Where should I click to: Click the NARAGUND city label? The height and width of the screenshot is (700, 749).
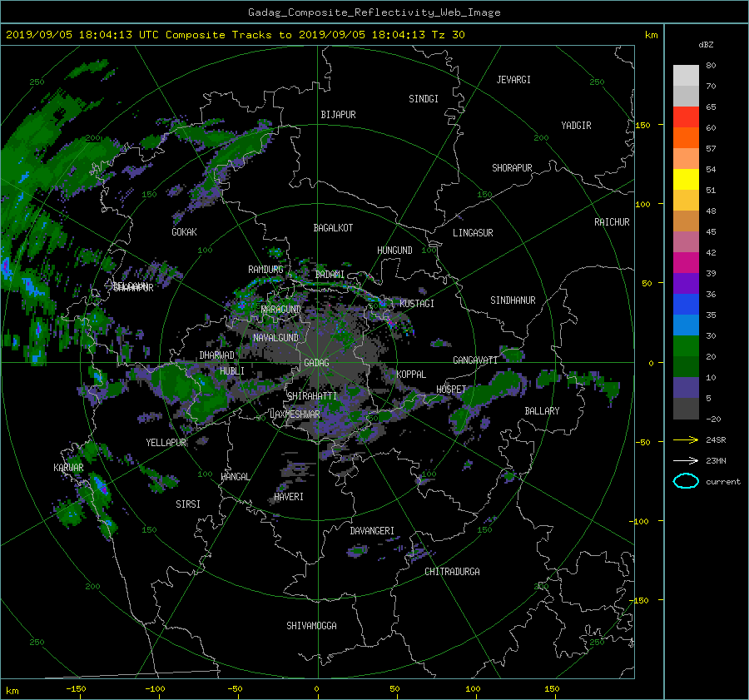tap(281, 310)
